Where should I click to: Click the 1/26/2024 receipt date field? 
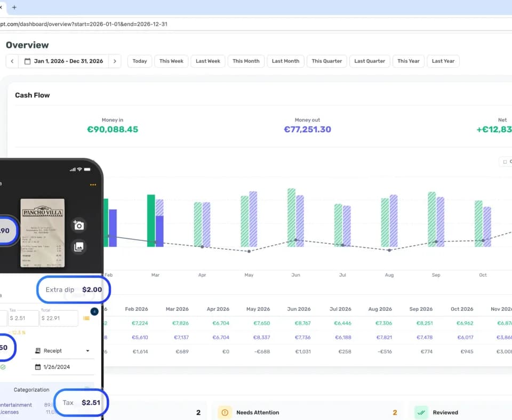point(63,367)
